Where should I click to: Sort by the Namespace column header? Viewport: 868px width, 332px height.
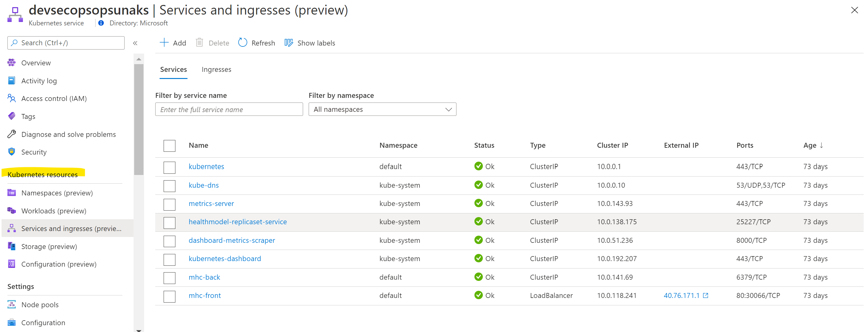pyautogui.click(x=398, y=145)
